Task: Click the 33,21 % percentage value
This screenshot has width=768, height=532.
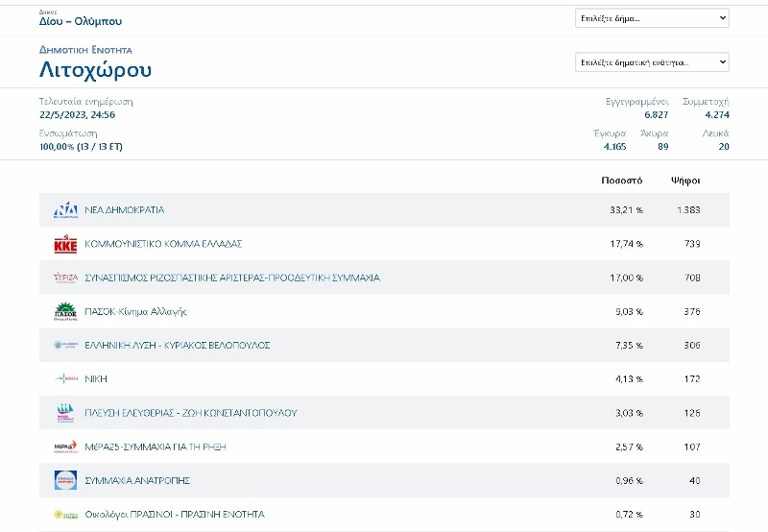Action: click(x=626, y=210)
